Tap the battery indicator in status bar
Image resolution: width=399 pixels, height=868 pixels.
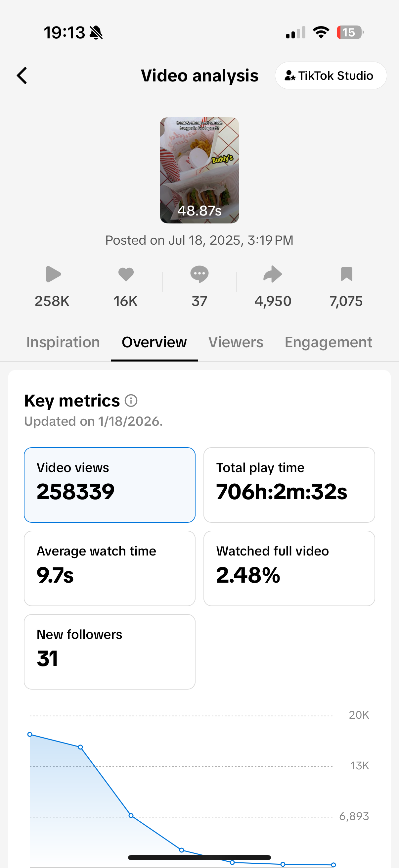click(349, 33)
